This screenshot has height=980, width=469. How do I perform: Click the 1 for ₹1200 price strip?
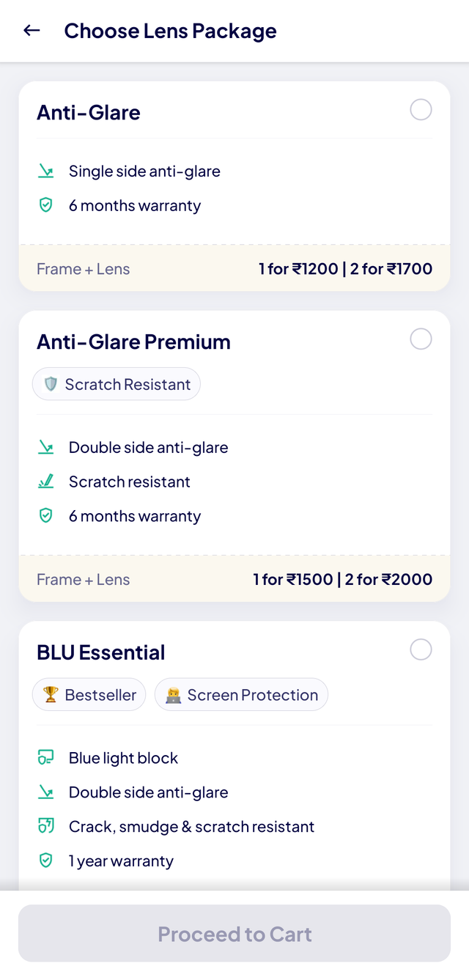(x=234, y=269)
